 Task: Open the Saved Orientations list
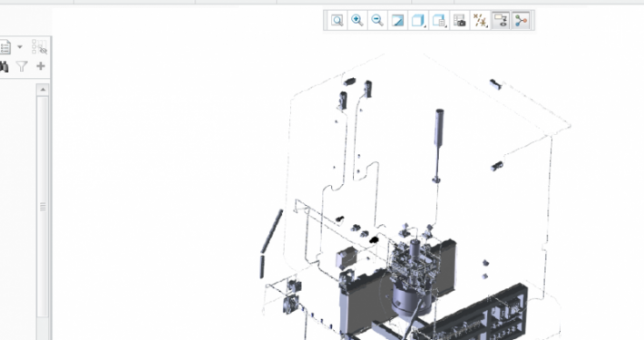439,20
